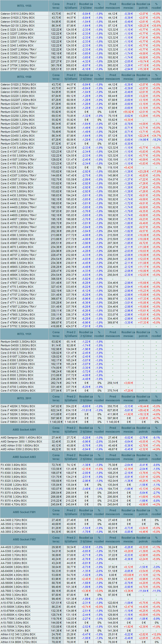Select row 'Core i3 4170 3,70GHz BOX'
The width and height of the screenshot is (162, 644).
pos(81,167)
